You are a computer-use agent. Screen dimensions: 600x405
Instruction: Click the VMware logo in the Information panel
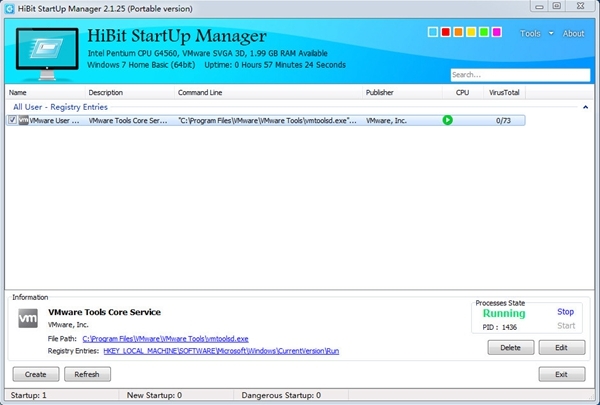(x=28, y=318)
